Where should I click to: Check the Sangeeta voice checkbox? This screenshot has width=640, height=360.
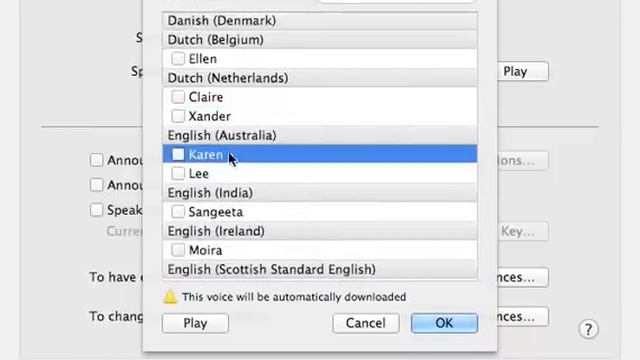[x=178, y=211]
